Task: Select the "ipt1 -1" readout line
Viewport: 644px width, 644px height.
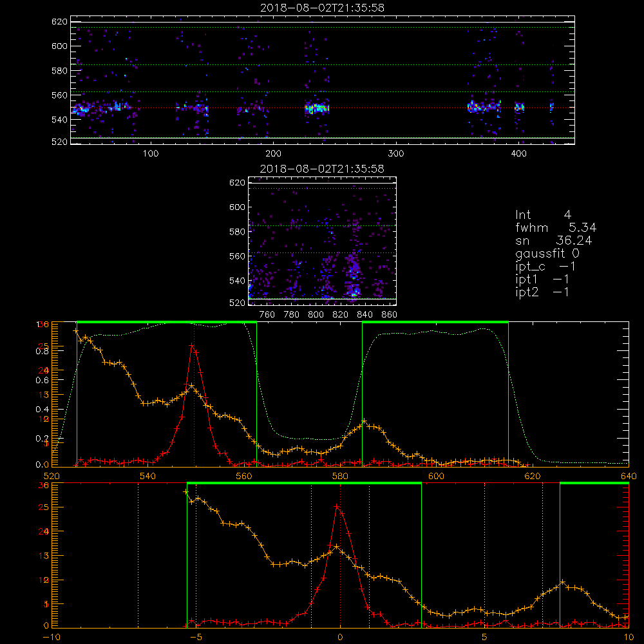Action: (x=542, y=279)
